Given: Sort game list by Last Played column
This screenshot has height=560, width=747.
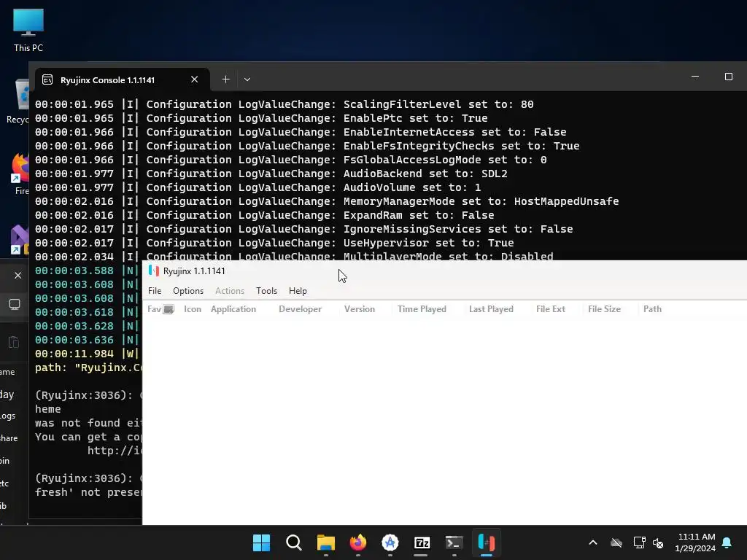Looking at the screenshot, I should click(x=491, y=309).
